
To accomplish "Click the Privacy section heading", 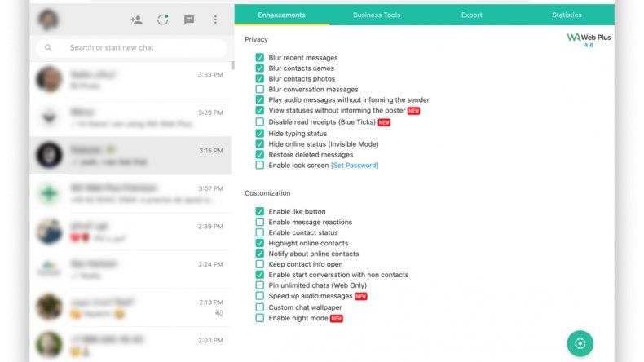I will tap(256, 39).
